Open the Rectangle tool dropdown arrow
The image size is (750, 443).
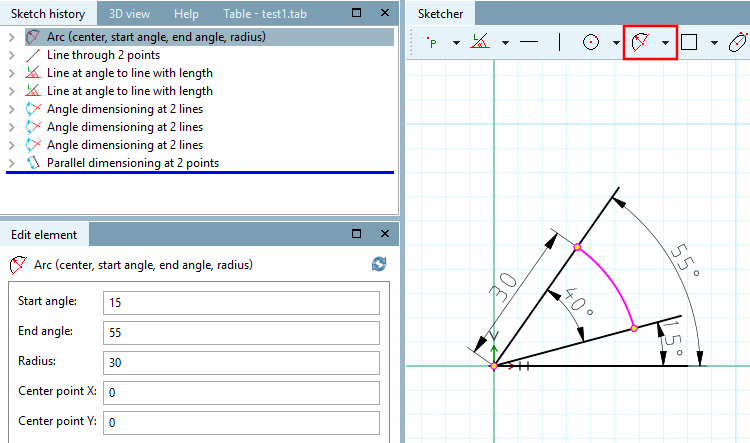[x=714, y=43]
